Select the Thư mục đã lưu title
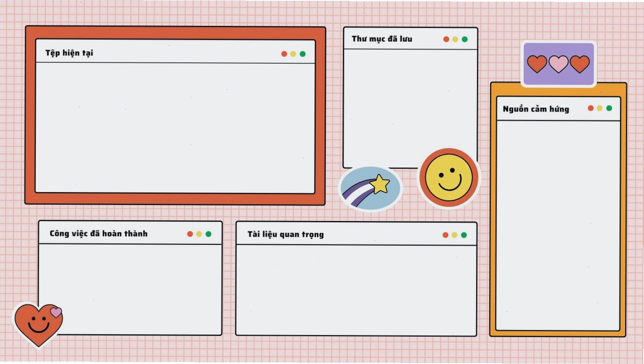This screenshot has height=364, width=644. pyautogui.click(x=382, y=39)
